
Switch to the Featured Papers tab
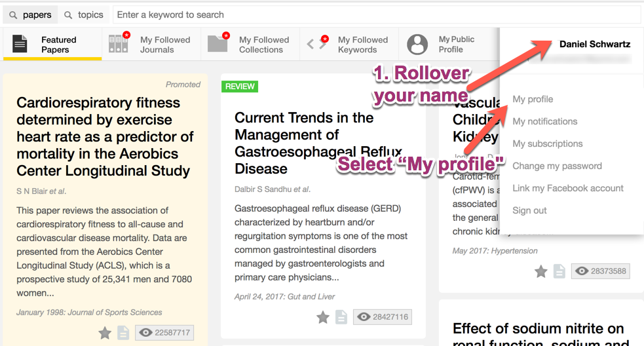[x=52, y=45]
